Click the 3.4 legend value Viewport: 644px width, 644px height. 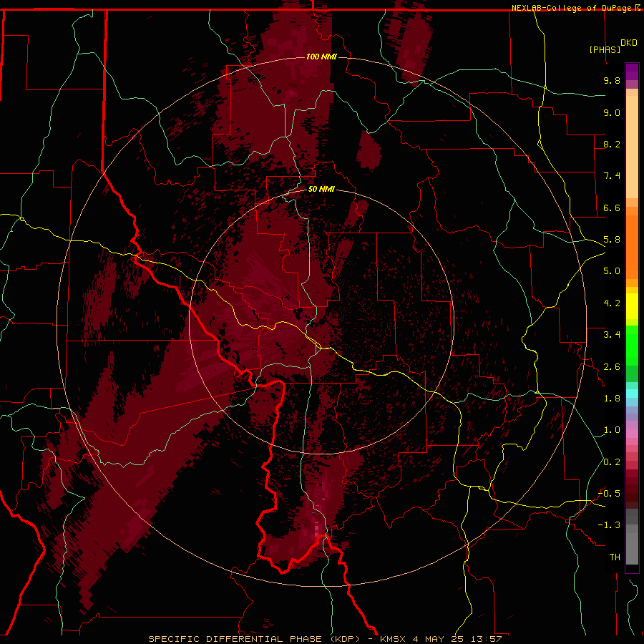(612, 335)
